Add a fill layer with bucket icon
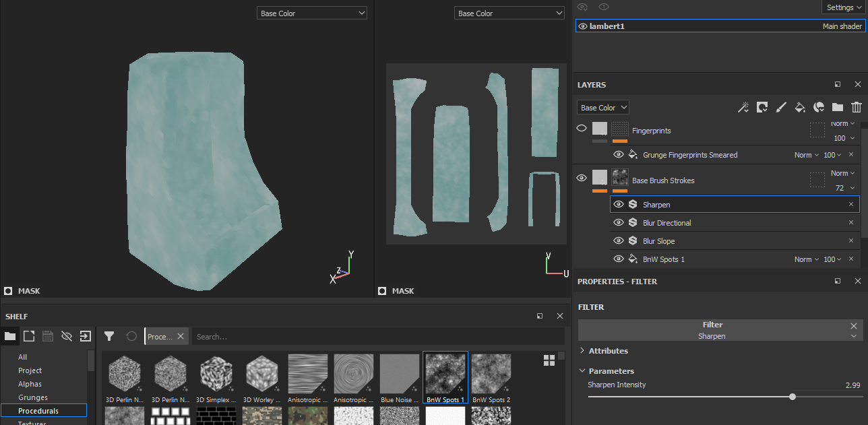The image size is (868, 425). (x=800, y=107)
